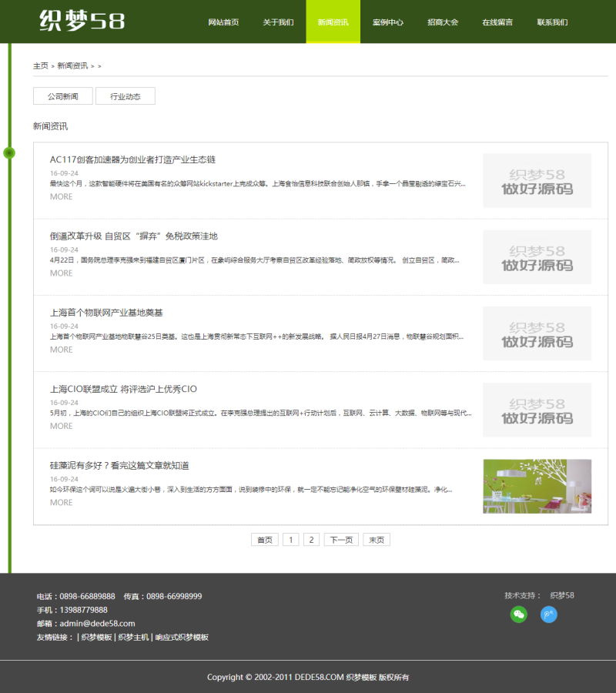Click the 织梦58 site logo

point(82,20)
